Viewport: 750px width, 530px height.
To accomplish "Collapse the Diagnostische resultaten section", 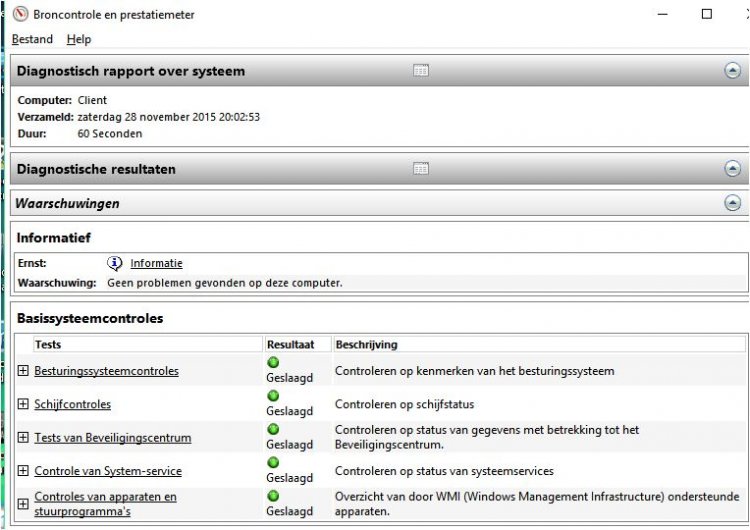I will (x=732, y=169).
